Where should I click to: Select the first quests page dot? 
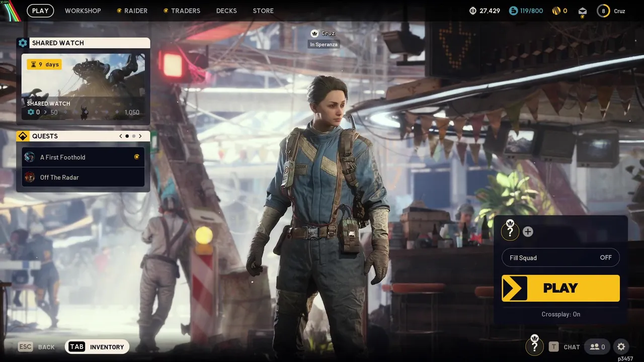point(127,136)
